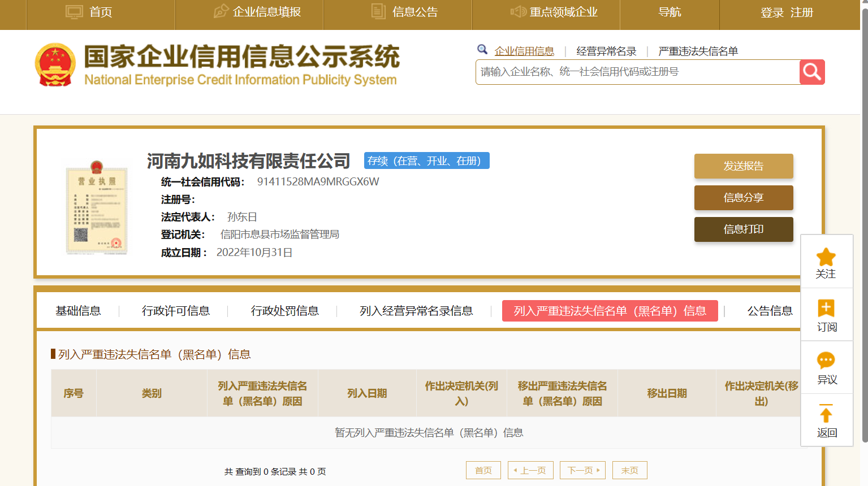Click the 首页 pagination button
868x486 pixels.
click(483, 470)
